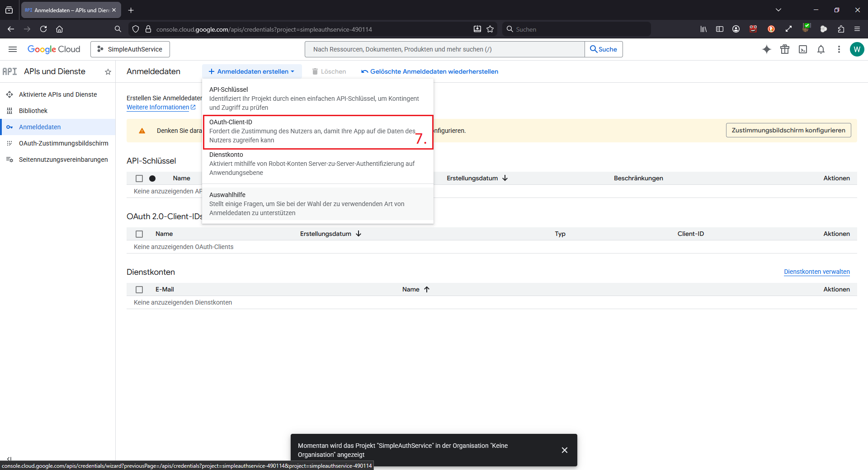Click Zustimmungsbildschirm konfigurieren button

tap(788, 130)
